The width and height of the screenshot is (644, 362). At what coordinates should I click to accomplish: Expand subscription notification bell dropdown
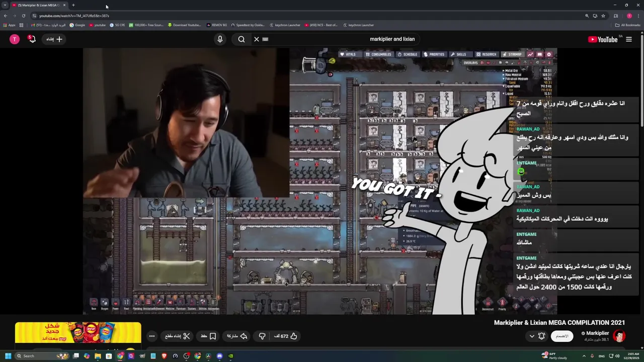537,336
